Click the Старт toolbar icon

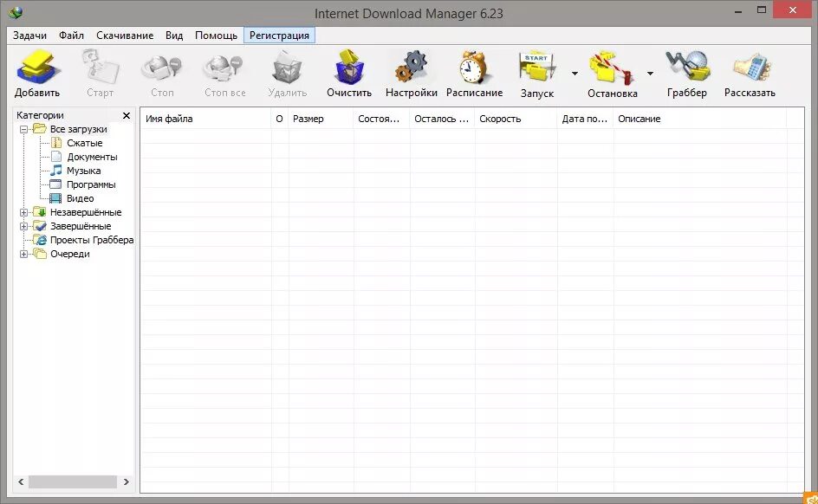point(100,67)
